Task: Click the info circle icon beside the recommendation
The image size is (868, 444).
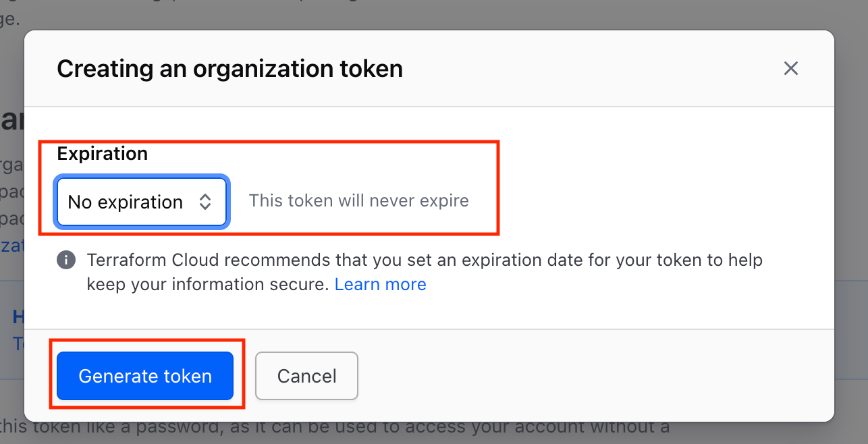Action: point(65,260)
